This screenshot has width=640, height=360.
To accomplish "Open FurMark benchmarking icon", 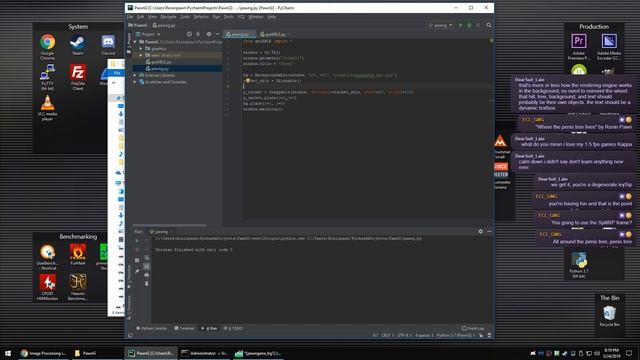I will (78, 255).
